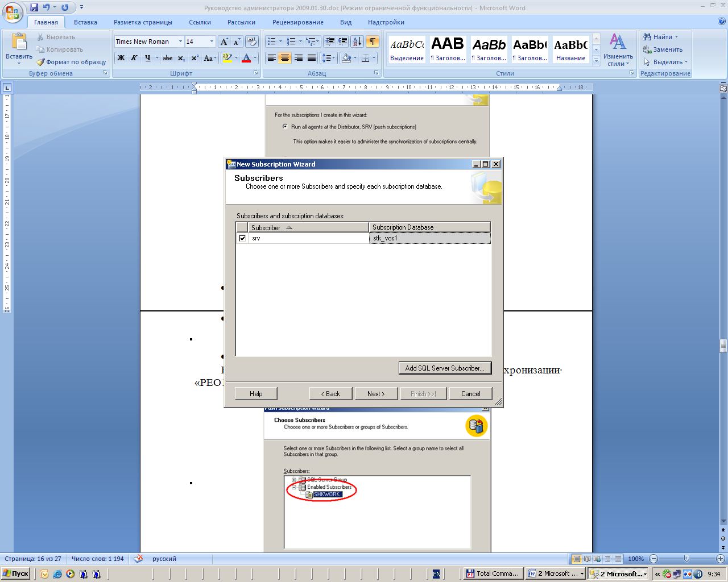Click Back in the subscription wizard
Image resolution: width=728 pixels, height=582 pixels.
[330, 394]
